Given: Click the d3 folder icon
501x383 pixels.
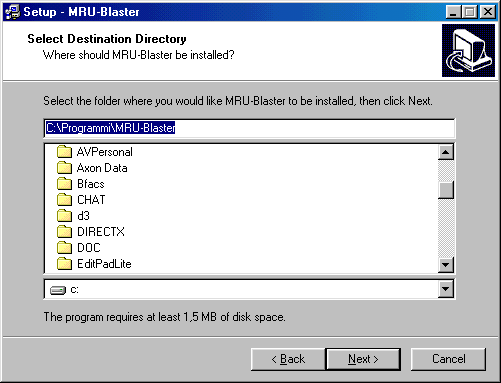Looking at the screenshot, I should click(x=64, y=216).
